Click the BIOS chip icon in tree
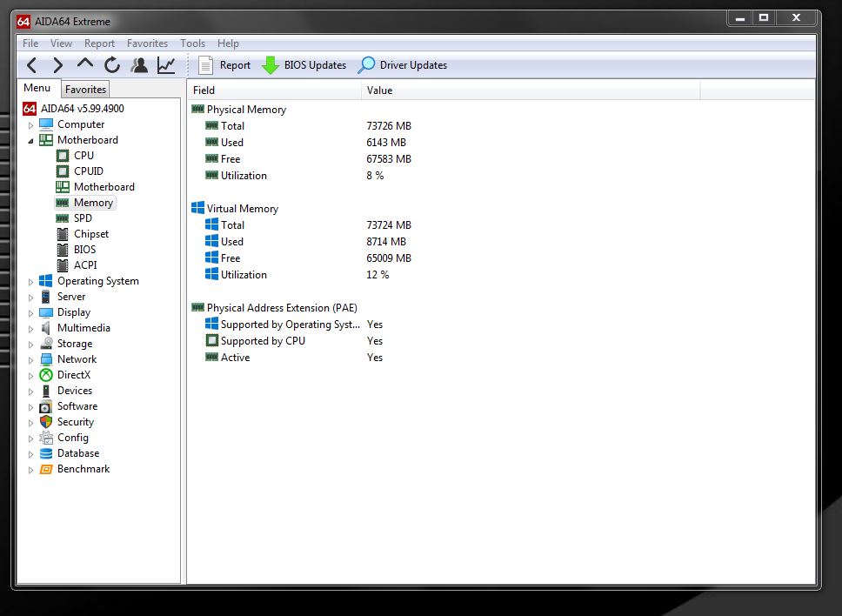Image resolution: width=842 pixels, height=616 pixels. coord(63,250)
